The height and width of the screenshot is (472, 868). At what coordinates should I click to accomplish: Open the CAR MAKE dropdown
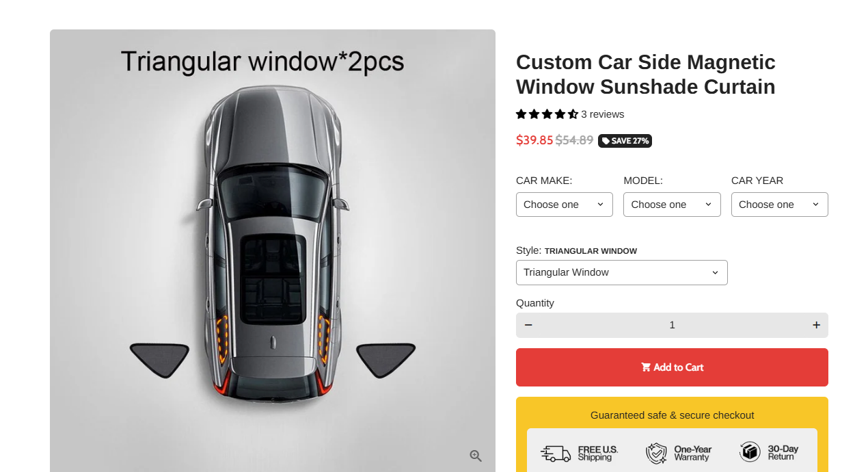564,204
